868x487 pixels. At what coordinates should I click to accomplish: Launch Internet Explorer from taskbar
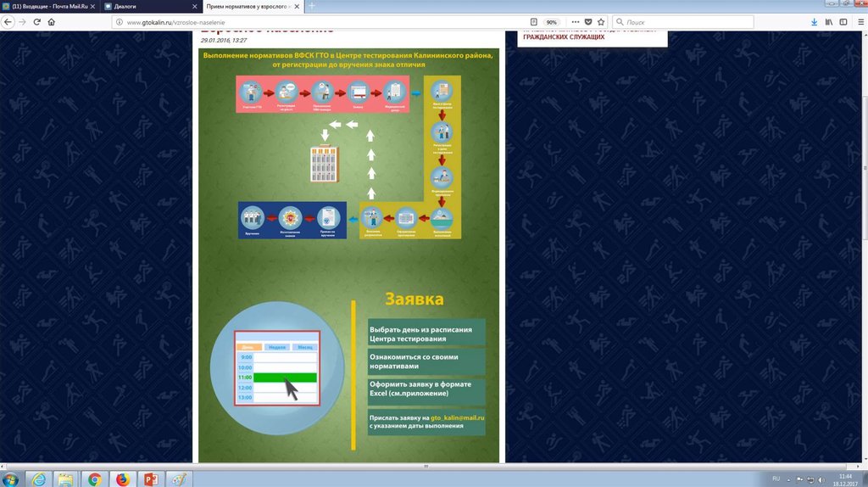38,479
